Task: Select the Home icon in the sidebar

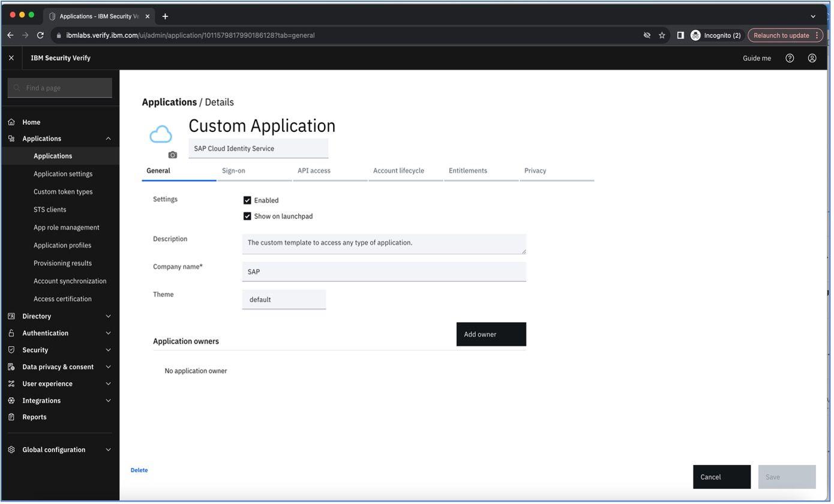Action: pos(11,122)
